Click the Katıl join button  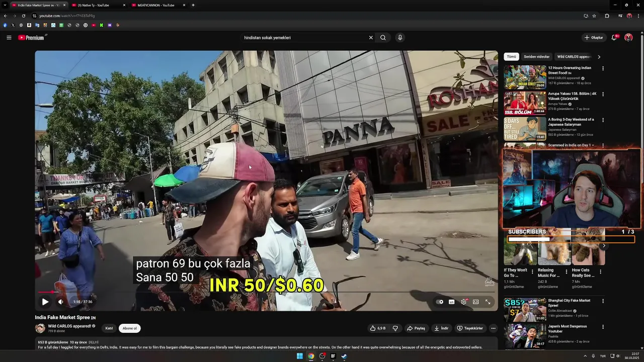pos(109,328)
